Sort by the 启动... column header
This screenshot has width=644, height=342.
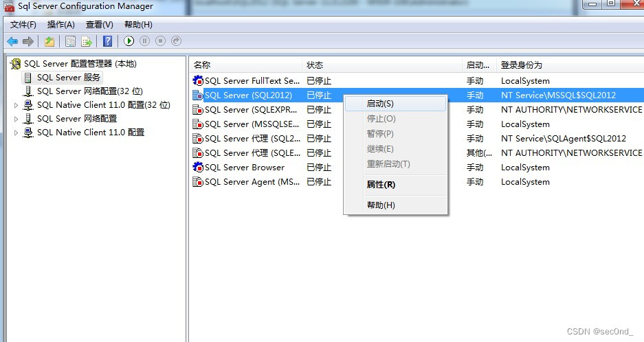(x=479, y=65)
